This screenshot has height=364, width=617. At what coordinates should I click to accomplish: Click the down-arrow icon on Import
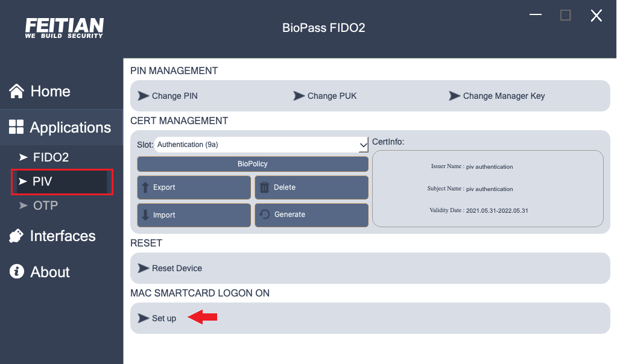pyautogui.click(x=145, y=215)
